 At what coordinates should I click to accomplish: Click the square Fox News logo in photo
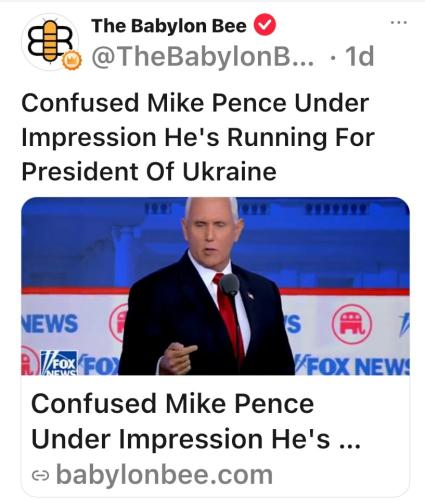[59, 363]
